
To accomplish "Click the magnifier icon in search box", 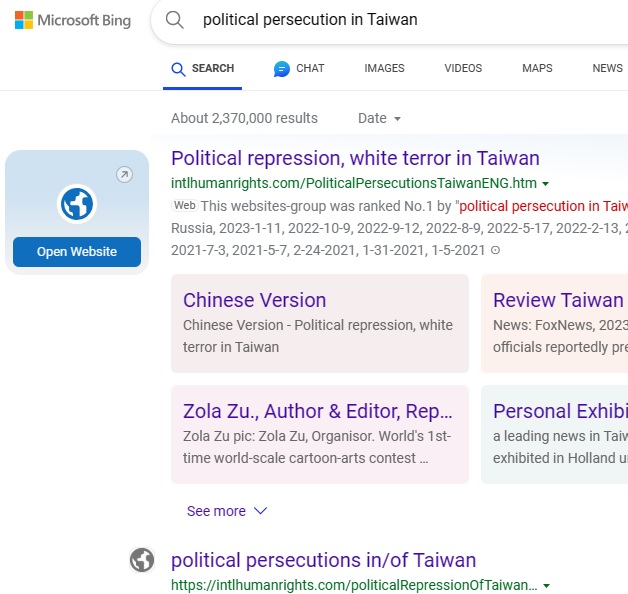I will 175,20.
